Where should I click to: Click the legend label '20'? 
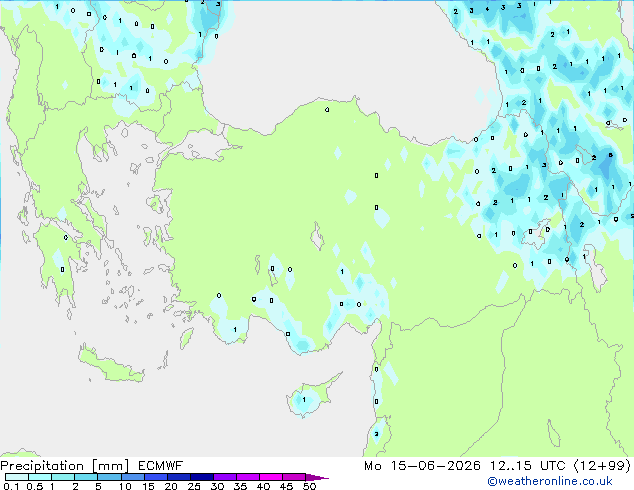click(171, 486)
